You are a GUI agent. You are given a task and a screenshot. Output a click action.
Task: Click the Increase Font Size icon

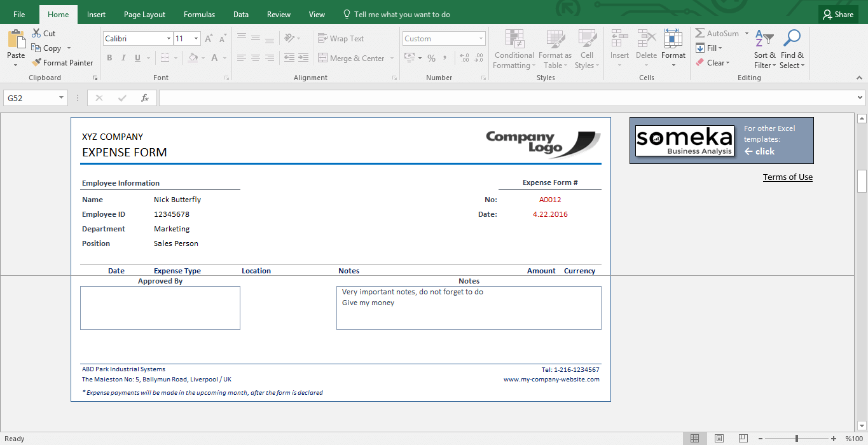210,39
